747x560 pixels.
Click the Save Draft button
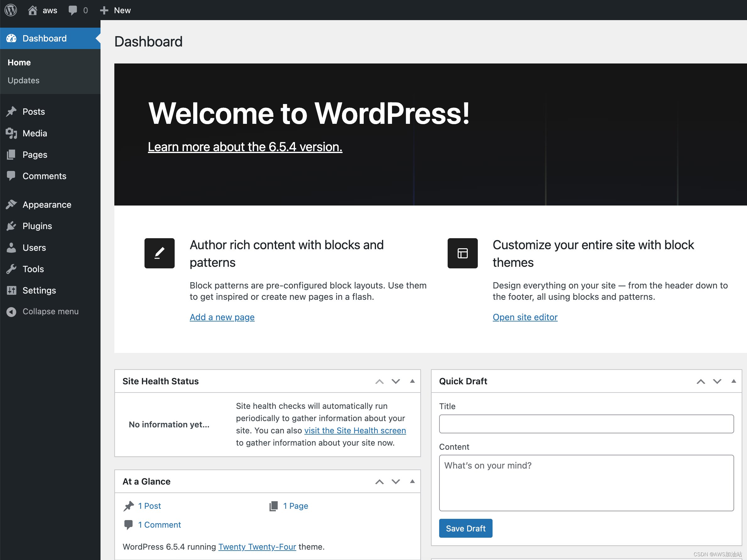point(466,528)
